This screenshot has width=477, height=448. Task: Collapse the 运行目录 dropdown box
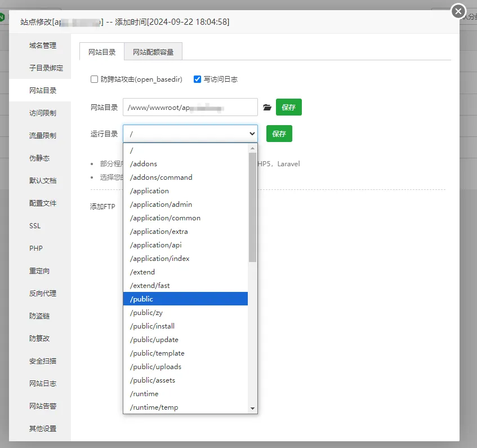pyautogui.click(x=190, y=134)
